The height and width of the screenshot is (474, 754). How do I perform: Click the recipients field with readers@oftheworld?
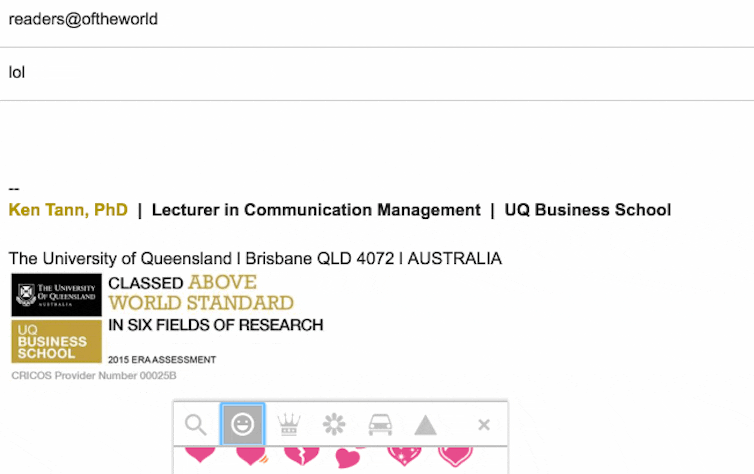[x=377, y=19]
